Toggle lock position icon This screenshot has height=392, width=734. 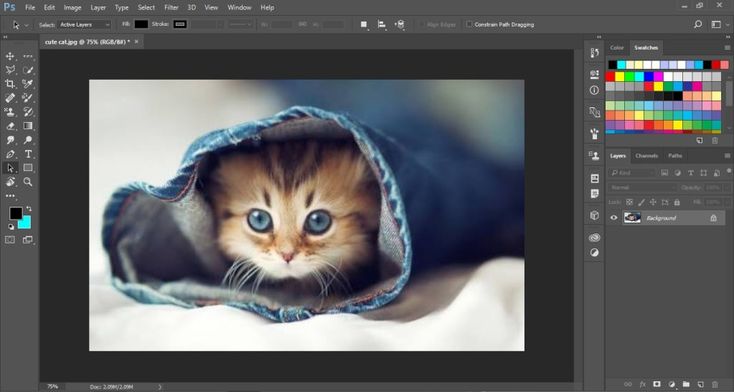[653, 202]
